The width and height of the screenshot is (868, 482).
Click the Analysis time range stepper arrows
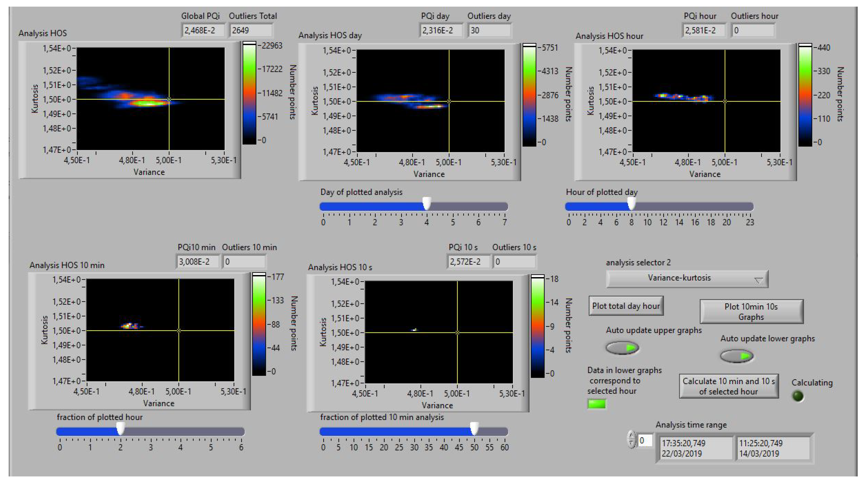pyautogui.click(x=631, y=440)
